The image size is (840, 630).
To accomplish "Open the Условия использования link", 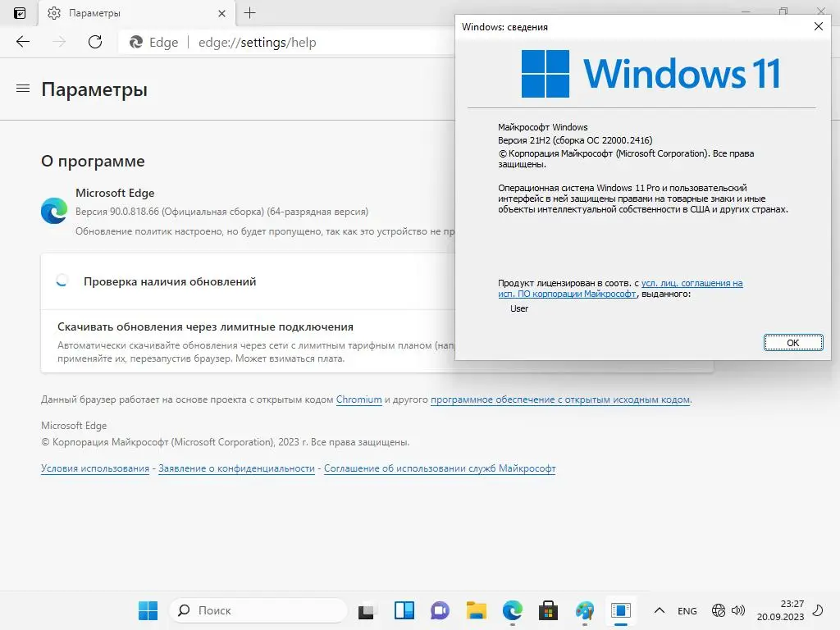I will [95, 468].
